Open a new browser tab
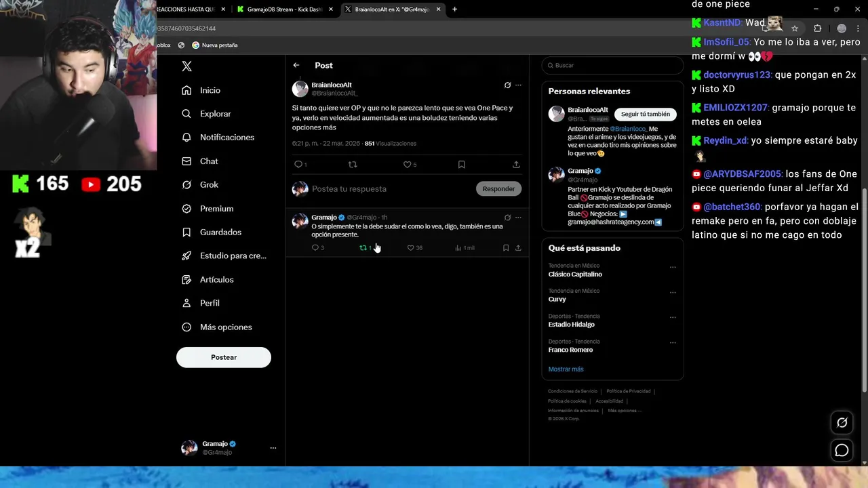868x488 pixels. [454, 9]
